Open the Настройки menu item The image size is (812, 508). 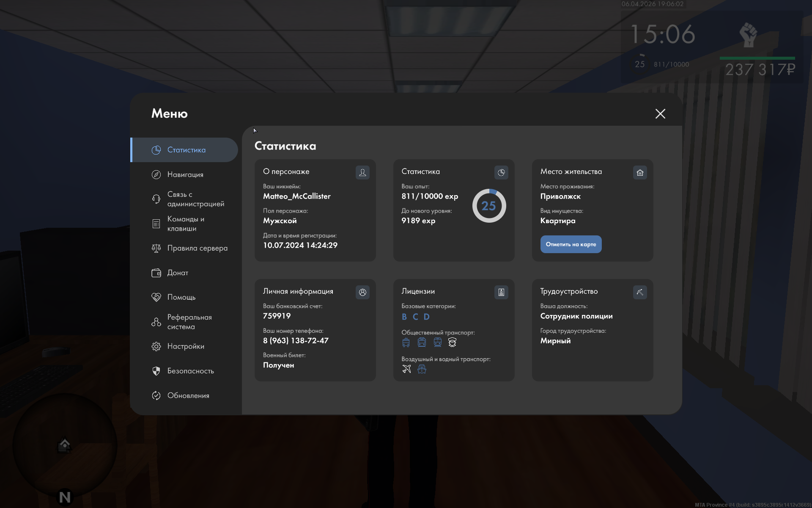185,346
